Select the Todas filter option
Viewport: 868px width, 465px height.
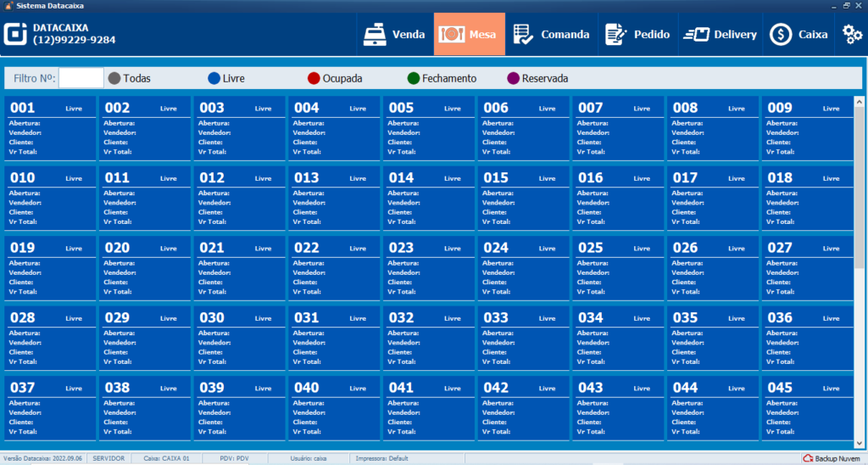(x=115, y=78)
